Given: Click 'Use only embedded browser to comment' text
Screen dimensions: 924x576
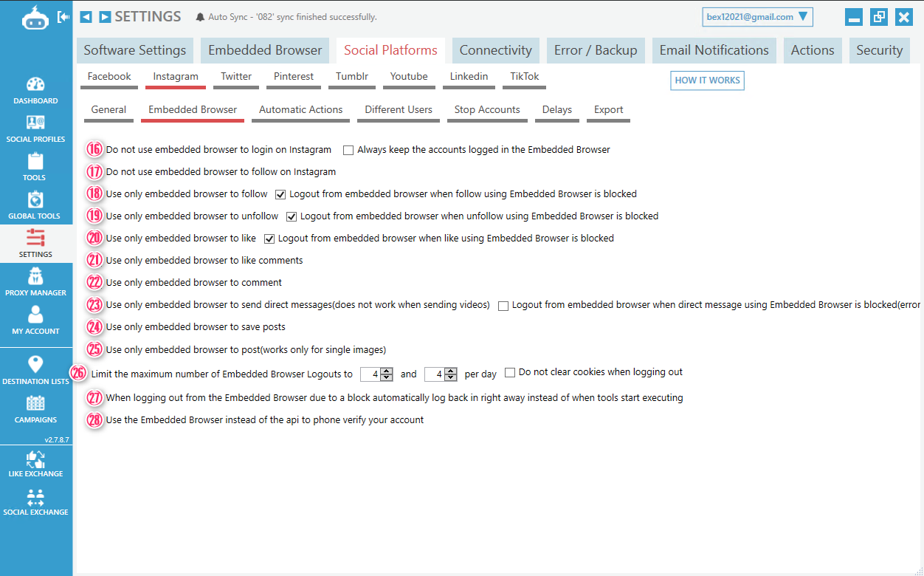Looking at the screenshot, I should (x=194, y=283).
